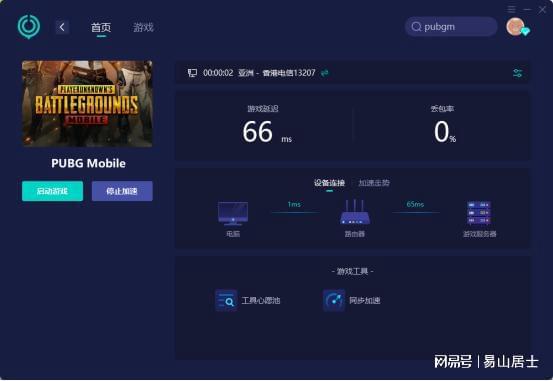
Task: Click the 1ms latency value
Action: coord(294,204)
